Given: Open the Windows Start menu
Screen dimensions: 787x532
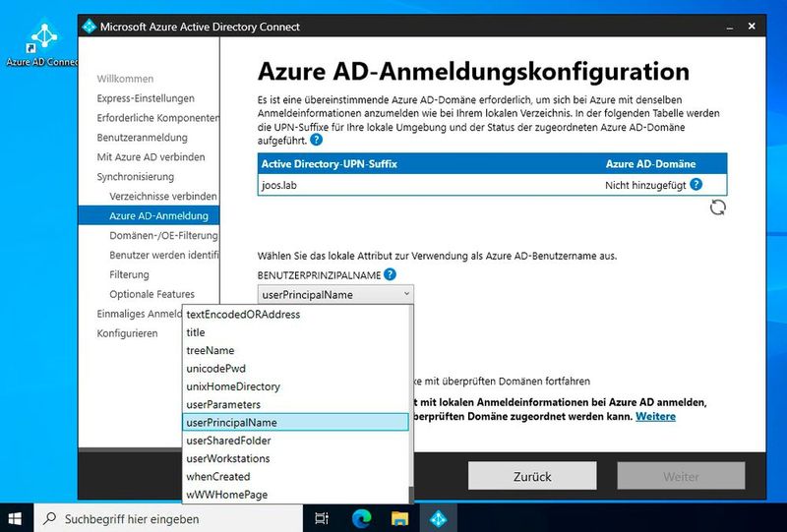Looking at the screenshot, I should (16, 518).
